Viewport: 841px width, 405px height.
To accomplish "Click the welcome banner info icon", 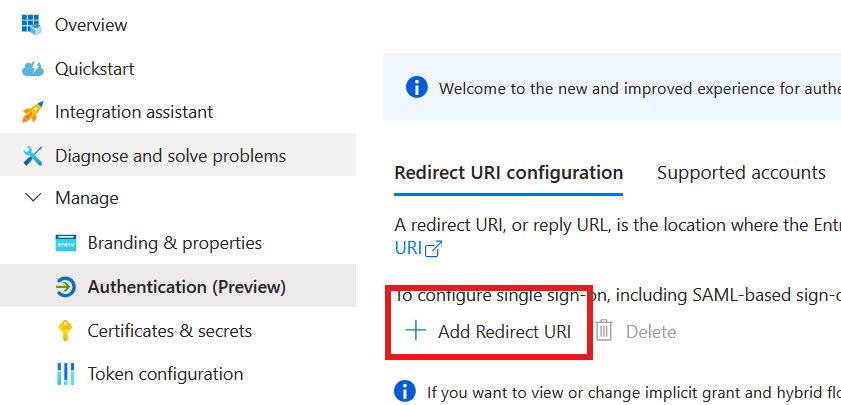I will (417, 87).
